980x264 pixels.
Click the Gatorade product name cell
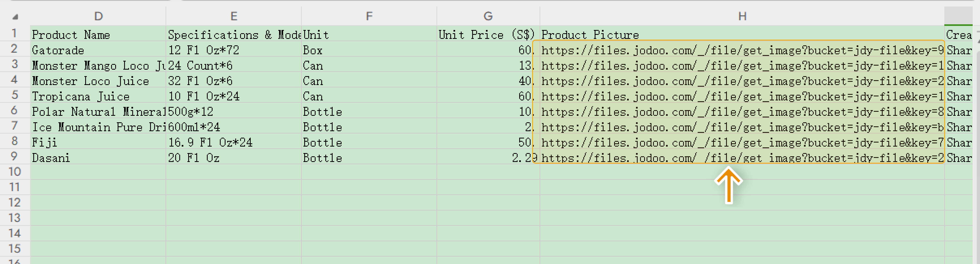click(58, 50)
